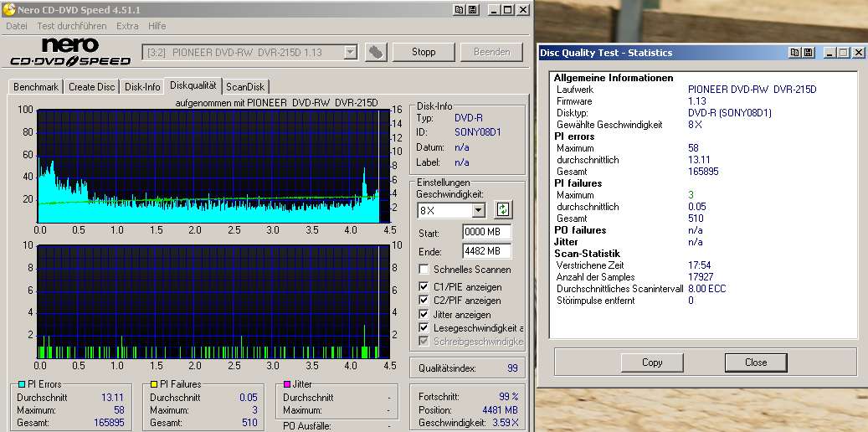Click Copy in the Statistics dialog
Viewport: 868px width, 432px height.
[652, 363]
